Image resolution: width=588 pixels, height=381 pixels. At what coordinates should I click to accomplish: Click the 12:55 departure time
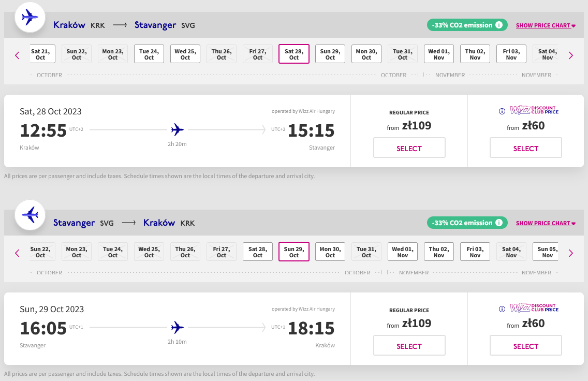point(43,130)
